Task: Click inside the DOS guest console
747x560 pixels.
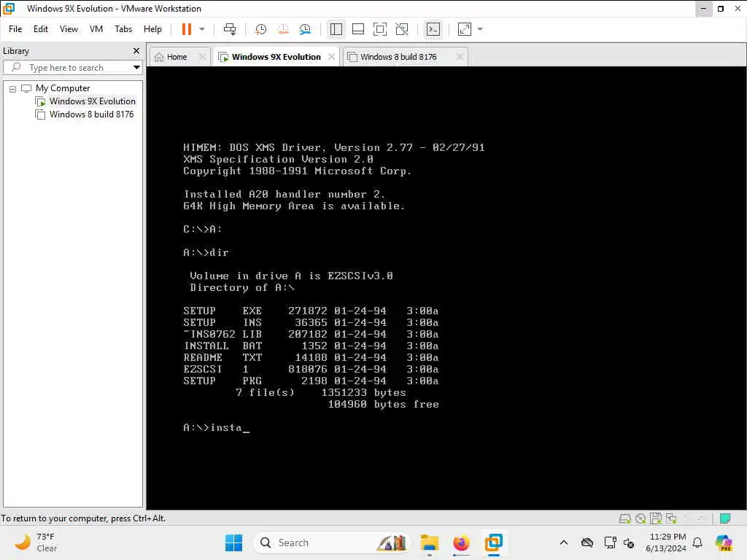Action: click(446, 288)
